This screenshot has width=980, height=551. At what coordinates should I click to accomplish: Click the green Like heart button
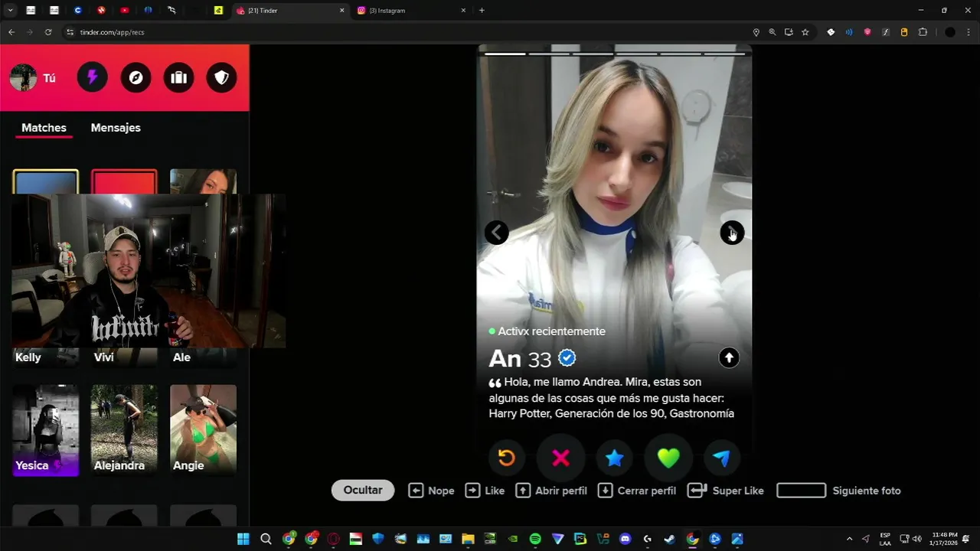click(x=668, y=458)
